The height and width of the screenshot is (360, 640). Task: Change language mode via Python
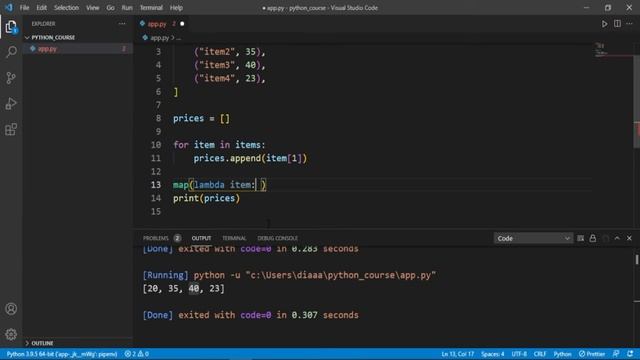click(x=562, y=354)
